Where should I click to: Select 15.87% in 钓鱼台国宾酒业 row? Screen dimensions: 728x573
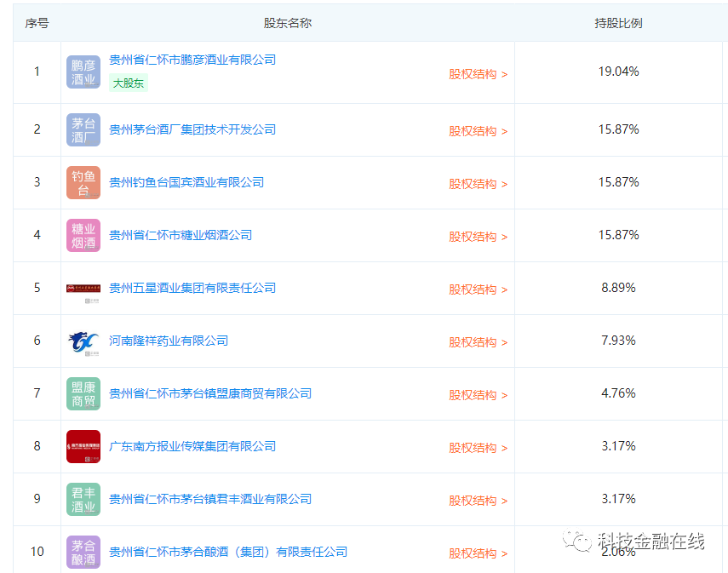[x=618, y=182]
